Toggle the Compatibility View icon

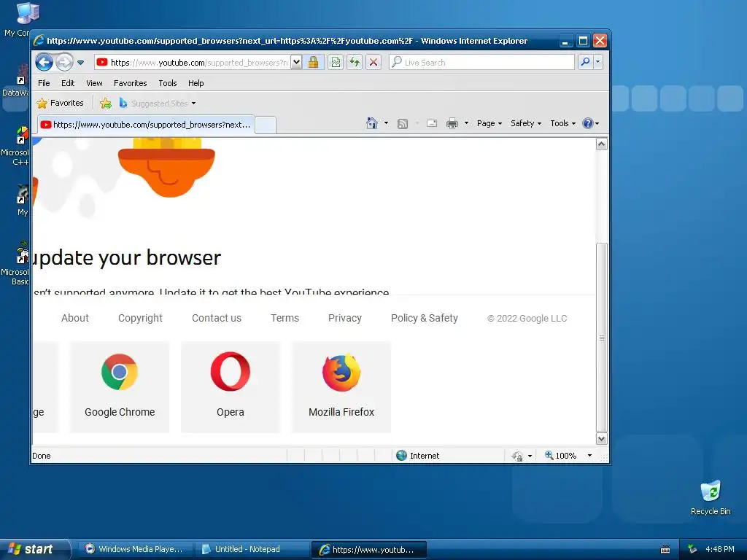(336, 63)
